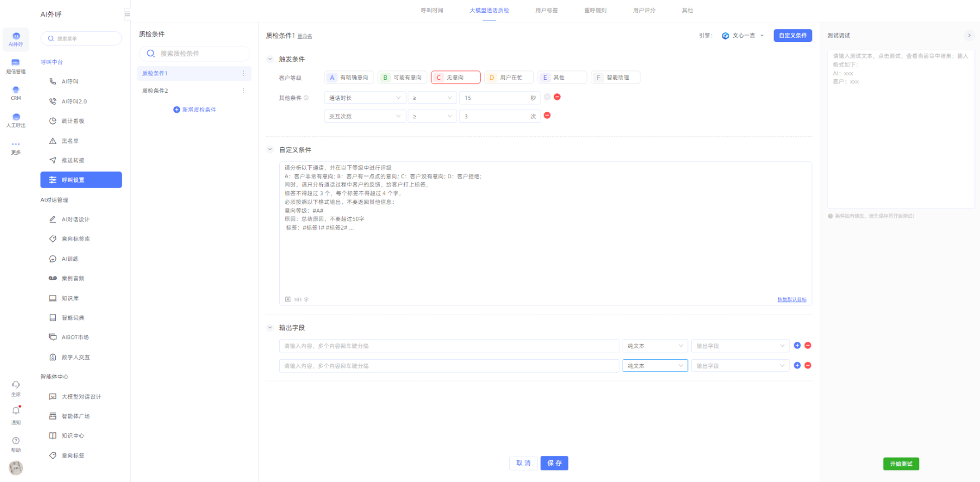Open the 通话时长 condition dropdown
Viewport: 980px width, 482px height.
pos(365,98)
